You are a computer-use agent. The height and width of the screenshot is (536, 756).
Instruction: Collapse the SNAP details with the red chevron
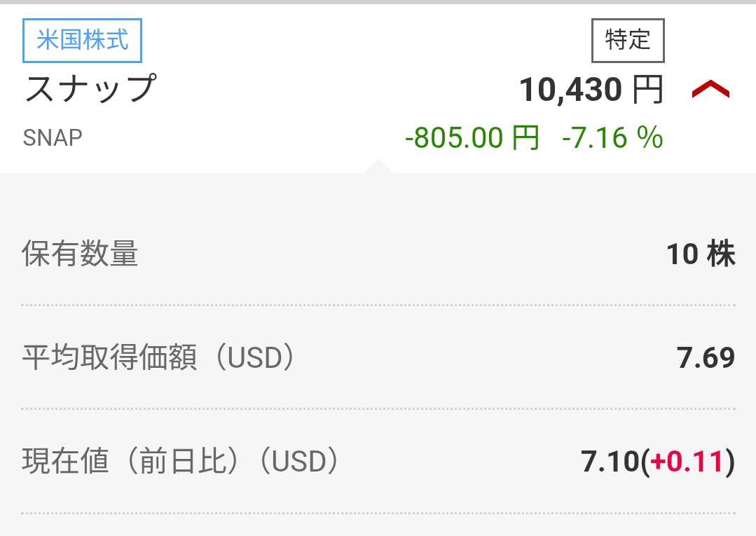click(x=710, y=90)
